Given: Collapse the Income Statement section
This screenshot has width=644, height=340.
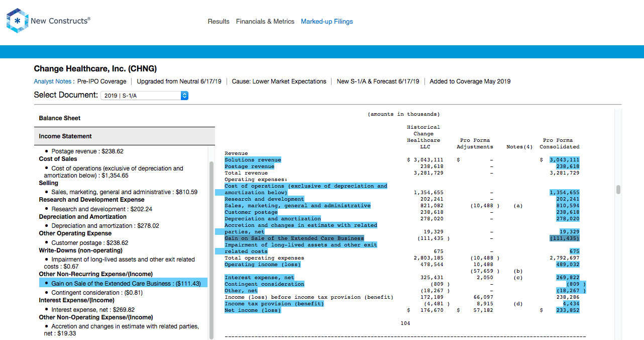Looking at the screenshot, I should [124, 136].
